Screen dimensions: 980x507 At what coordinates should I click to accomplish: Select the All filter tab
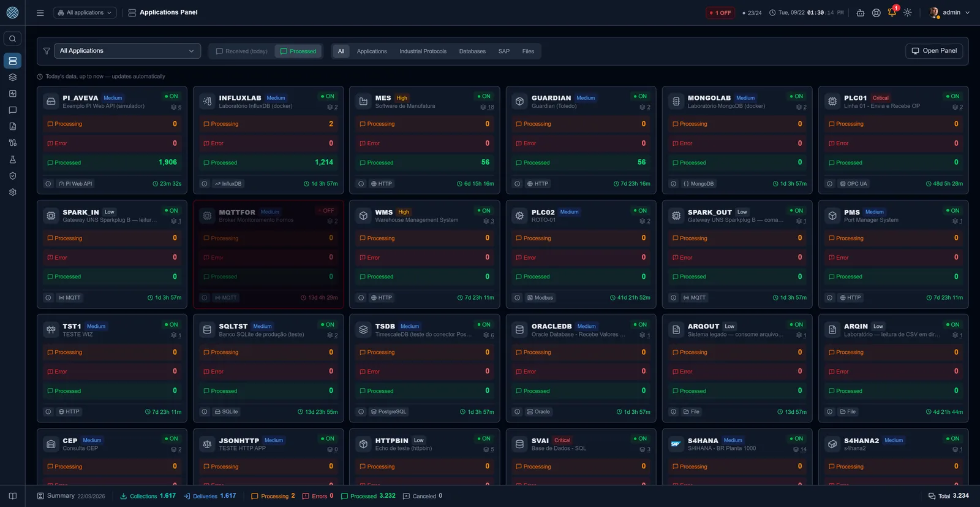click(x=341, y=51)
